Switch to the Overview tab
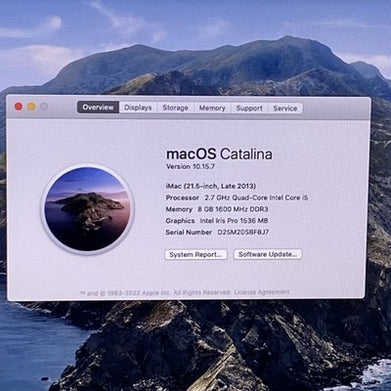 click(x=98, y=107)
